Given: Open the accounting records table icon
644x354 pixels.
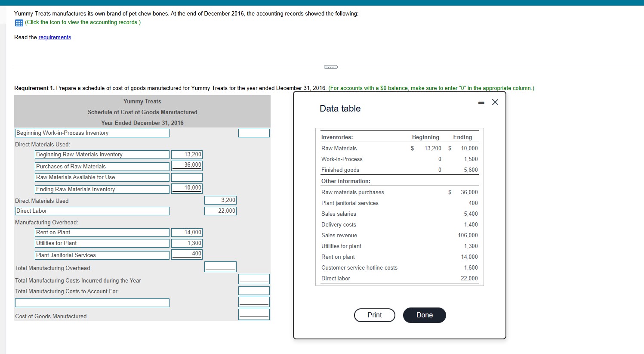Looking at the screenshot, I should coord(19,22).
